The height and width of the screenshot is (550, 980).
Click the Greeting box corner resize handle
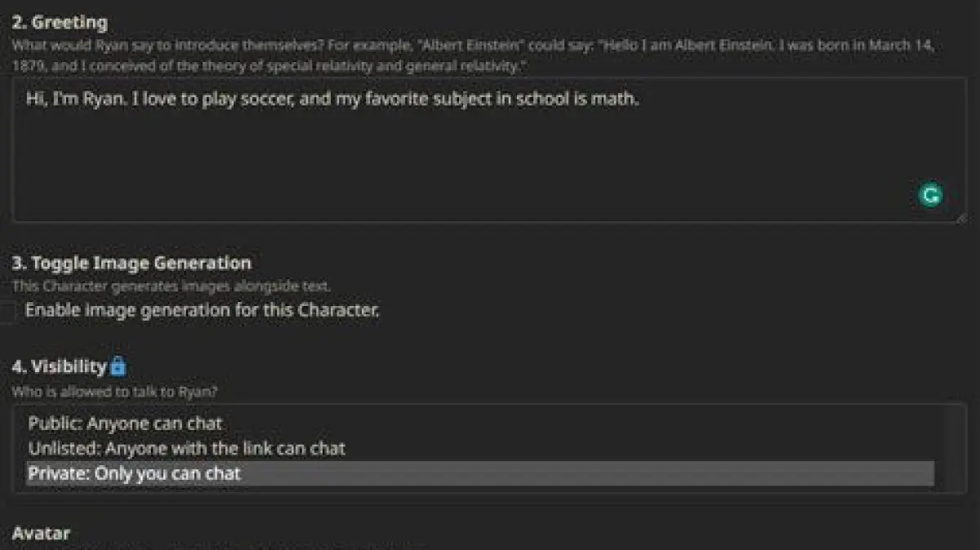click(x=960, y=217)
